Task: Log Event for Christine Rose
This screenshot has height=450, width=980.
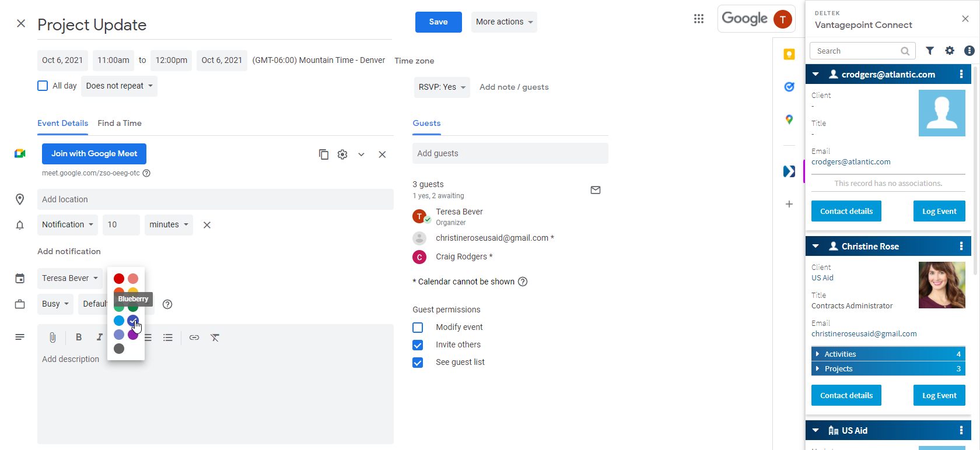Action: 939,395
